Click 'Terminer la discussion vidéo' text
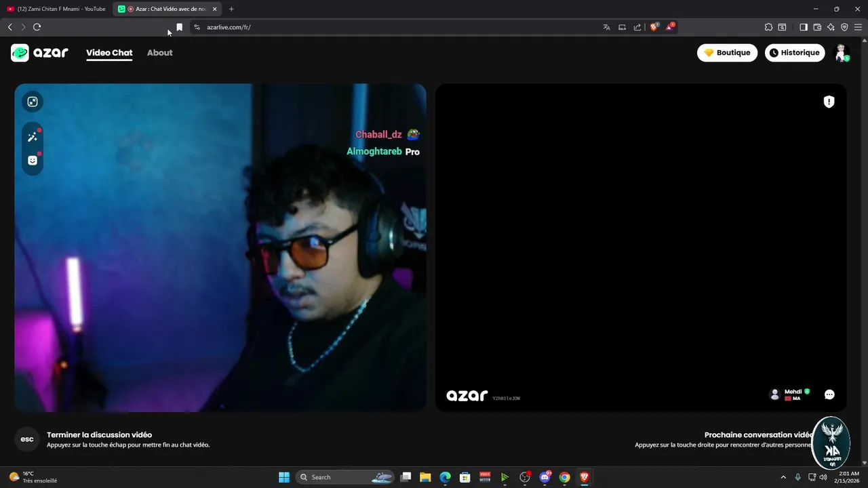Viewport: 868px width, 488px height. [x=99, y=435]
